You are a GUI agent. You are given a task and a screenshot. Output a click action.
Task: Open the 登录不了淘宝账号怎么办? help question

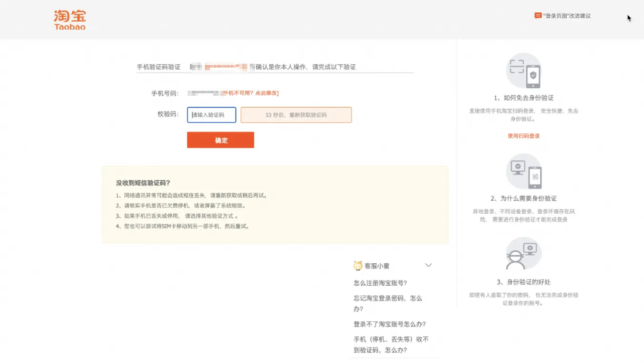[x=389, y=324]
